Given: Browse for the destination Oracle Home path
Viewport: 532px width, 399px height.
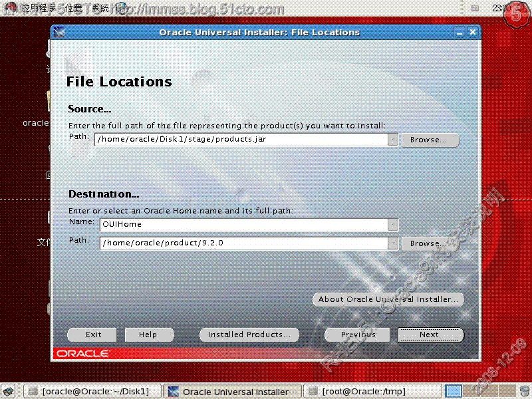Looking at the screenshot, I should click(x=430, y=243).
